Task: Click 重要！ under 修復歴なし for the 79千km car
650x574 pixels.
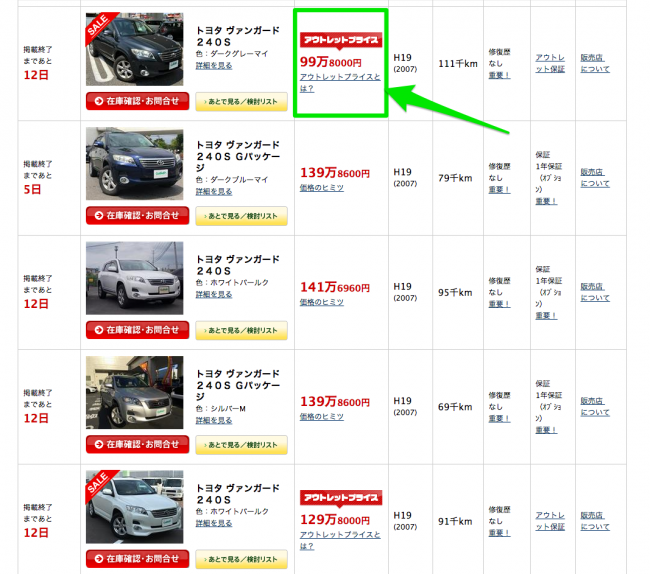Action: 499,189
